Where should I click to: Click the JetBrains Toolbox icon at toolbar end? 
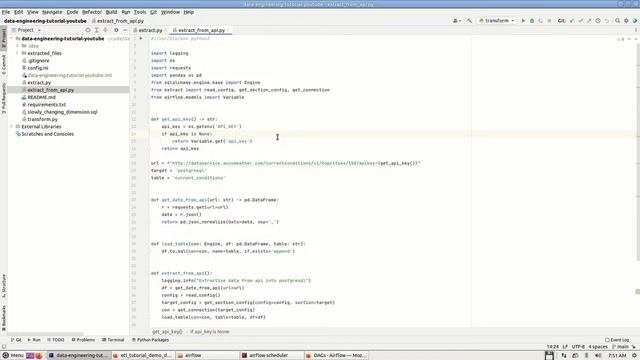[x=635, y=20]
